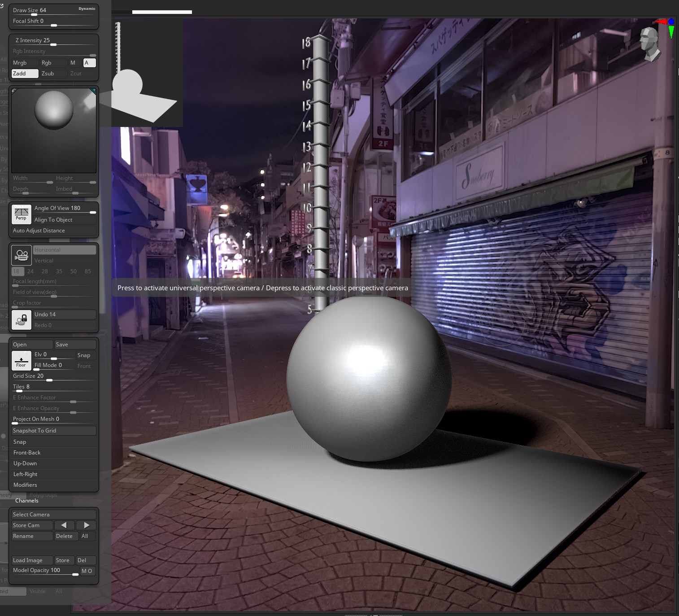Click the Load Image button
Viewport: 679px width, 616px height.
click(x=31, y=560)
